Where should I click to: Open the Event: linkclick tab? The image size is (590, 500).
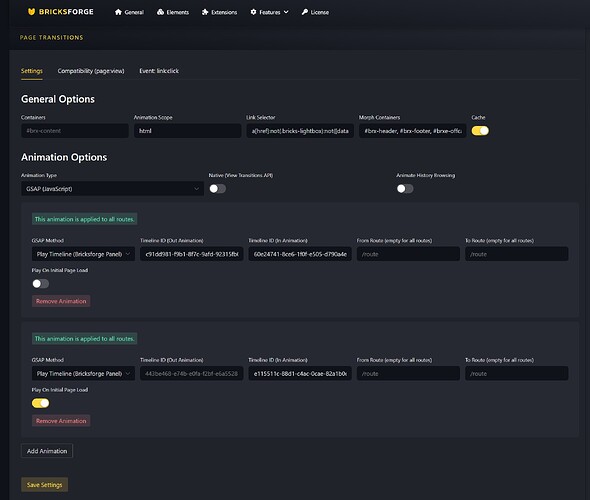(x=159, y=71)
